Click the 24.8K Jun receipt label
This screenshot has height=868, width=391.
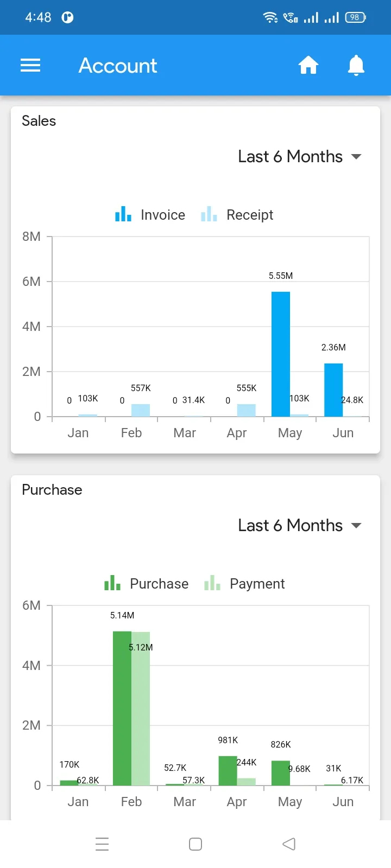click(x=352, y=400)
